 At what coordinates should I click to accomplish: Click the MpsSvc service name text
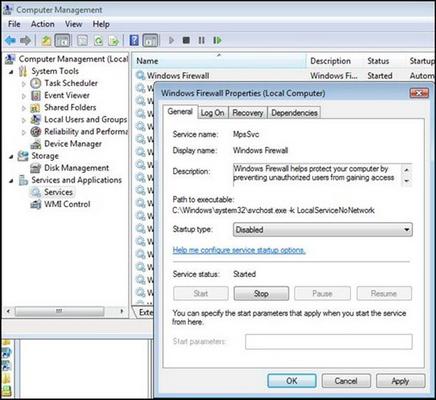tap(246, 134)
